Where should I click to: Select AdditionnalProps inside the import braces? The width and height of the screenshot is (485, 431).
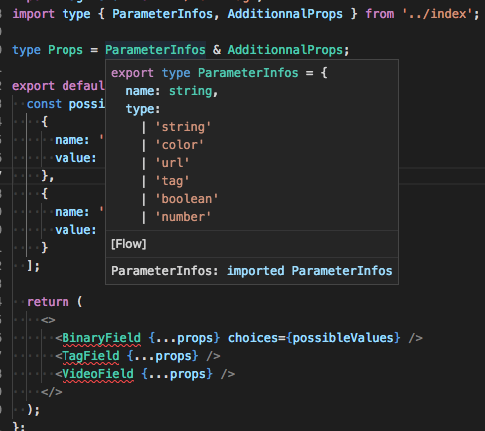285,14
